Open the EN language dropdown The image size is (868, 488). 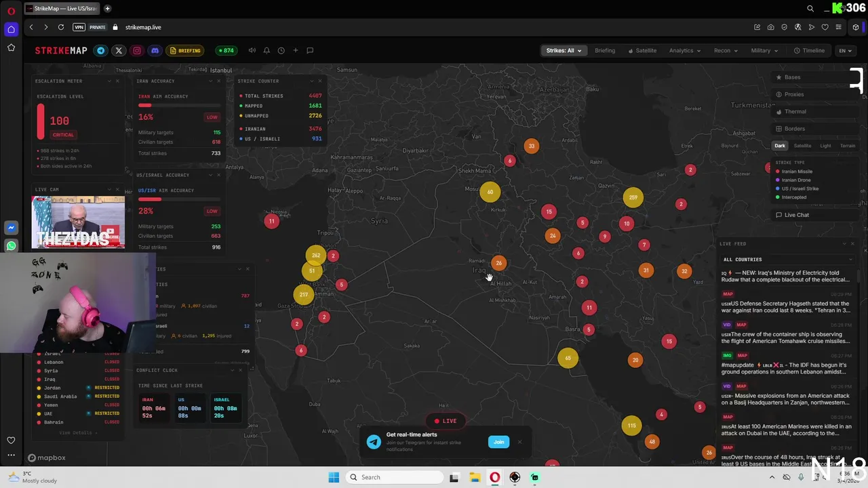(845, 51)
